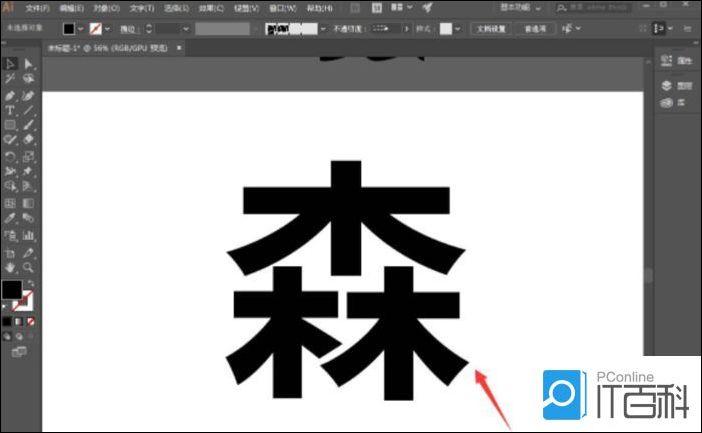Select the Direct Selection tool
Screen dimensions: 702x433
point(28,64)
